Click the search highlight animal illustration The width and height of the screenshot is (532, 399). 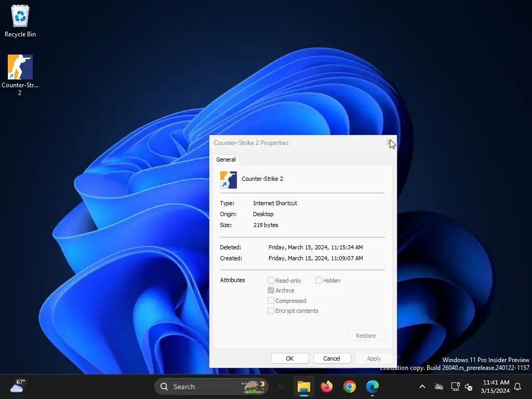[253, 387]
